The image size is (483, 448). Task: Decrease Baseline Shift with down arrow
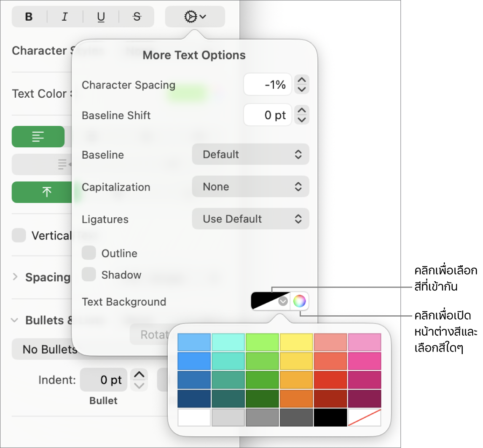coord(302,120)
